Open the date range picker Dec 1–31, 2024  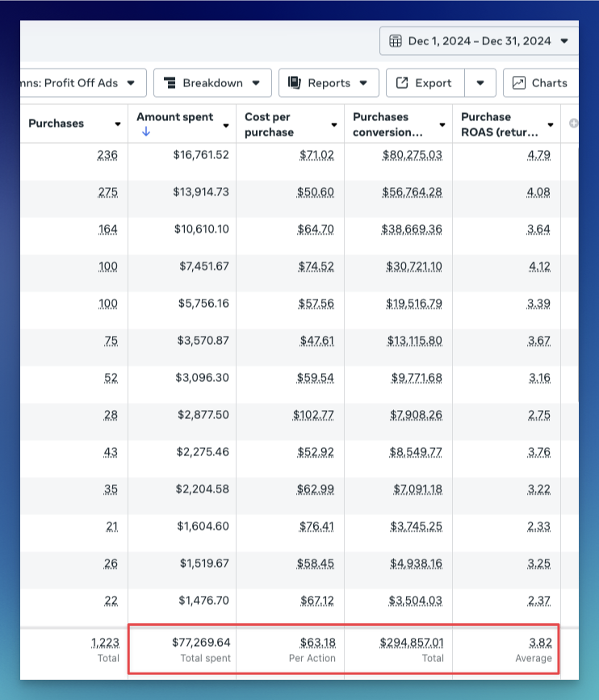pos(480,41)
